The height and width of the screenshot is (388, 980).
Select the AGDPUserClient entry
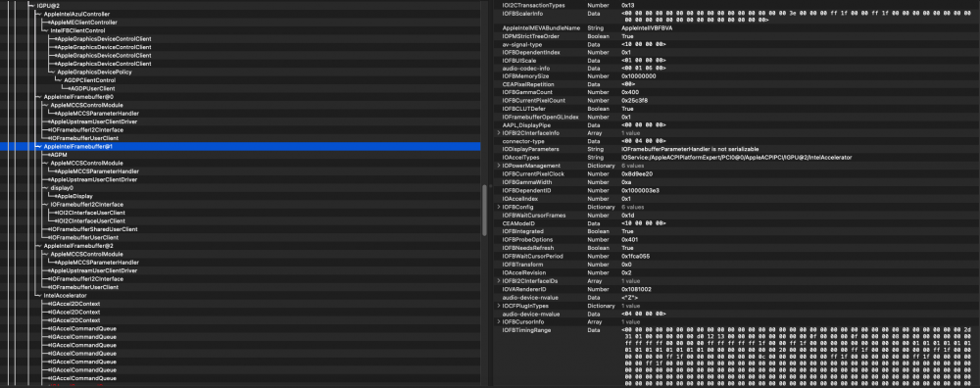click(x=93, y=88)
